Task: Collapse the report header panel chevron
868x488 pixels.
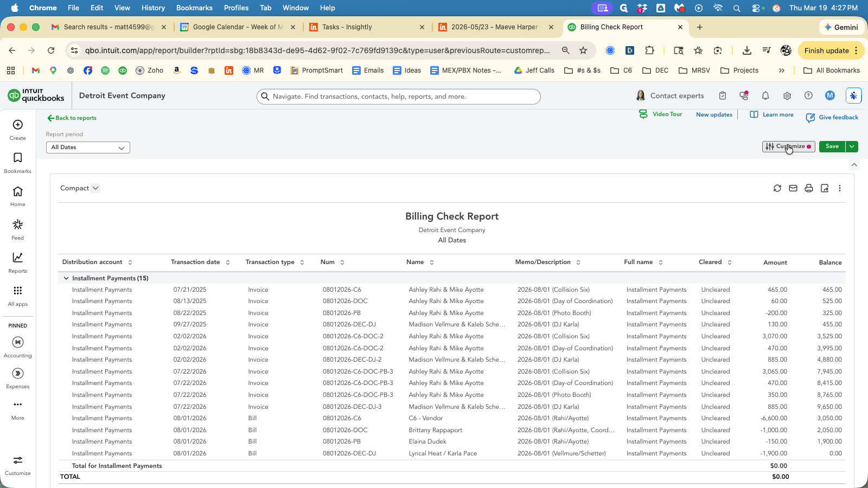Action: (x=854, y=165)
